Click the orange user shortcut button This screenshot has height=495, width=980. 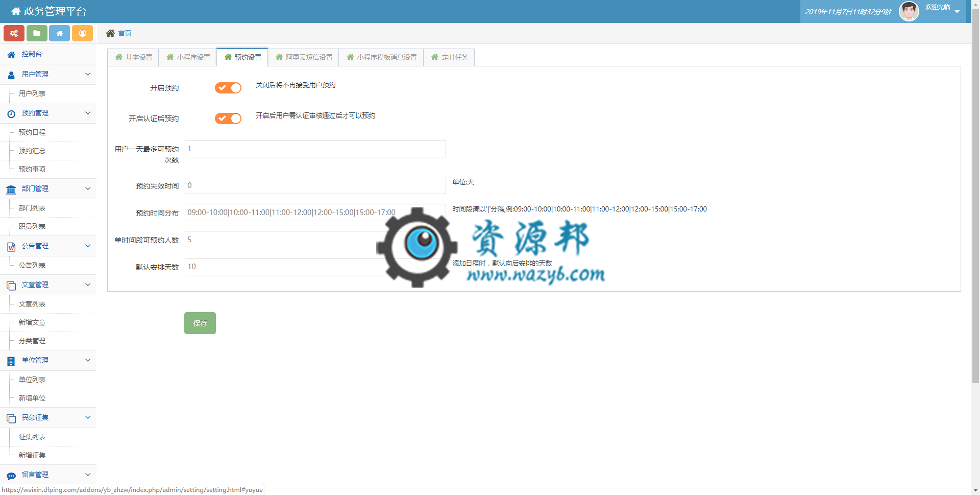click(x=82, y=33)
